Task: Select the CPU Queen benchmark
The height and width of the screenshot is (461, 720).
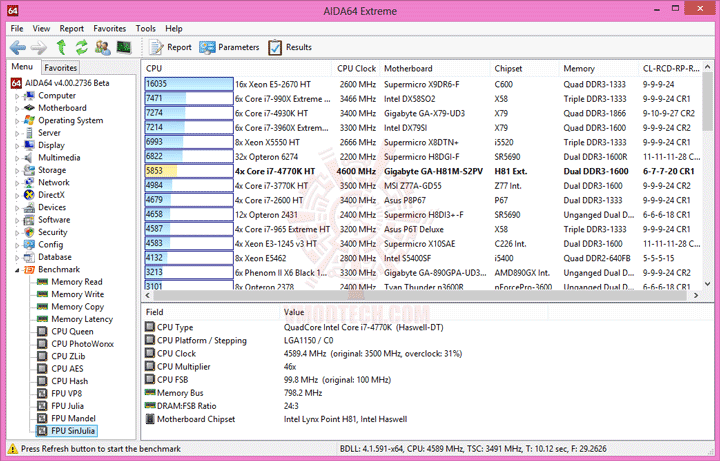Action: pos(72,332)
